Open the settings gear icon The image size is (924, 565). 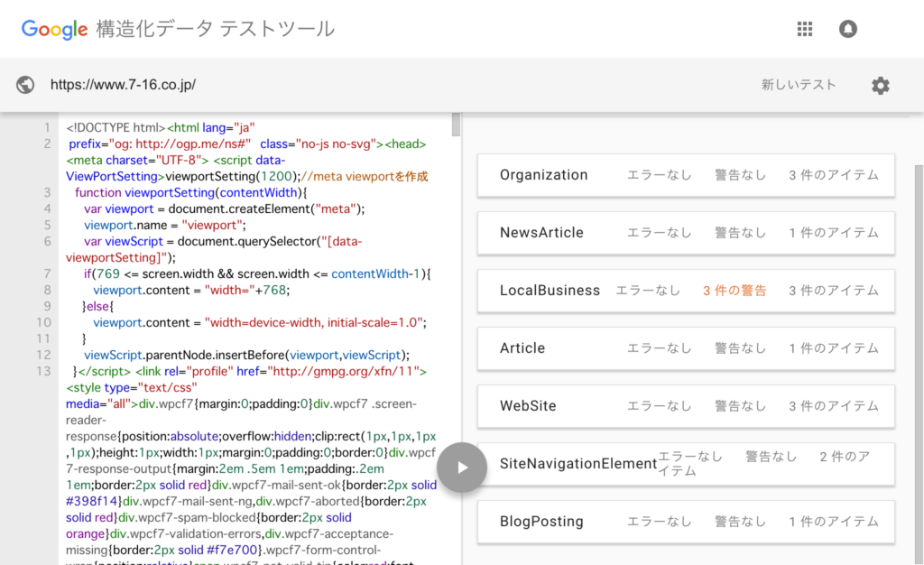coord(880,86)
